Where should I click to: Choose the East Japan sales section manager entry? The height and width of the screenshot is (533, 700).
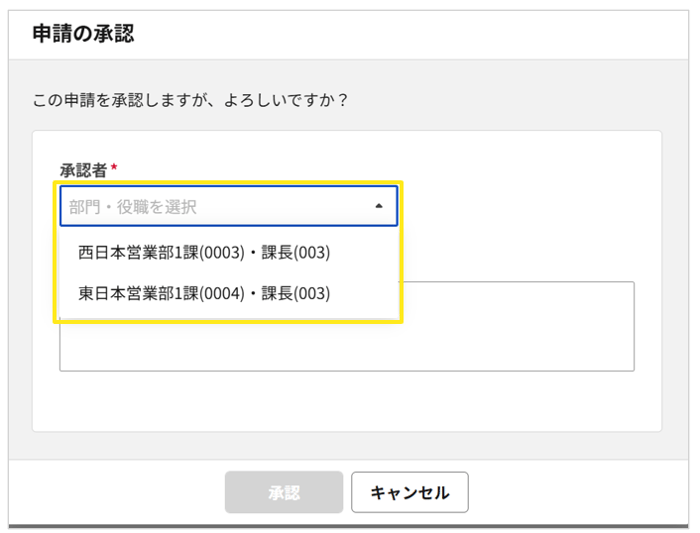click(204, 293)
